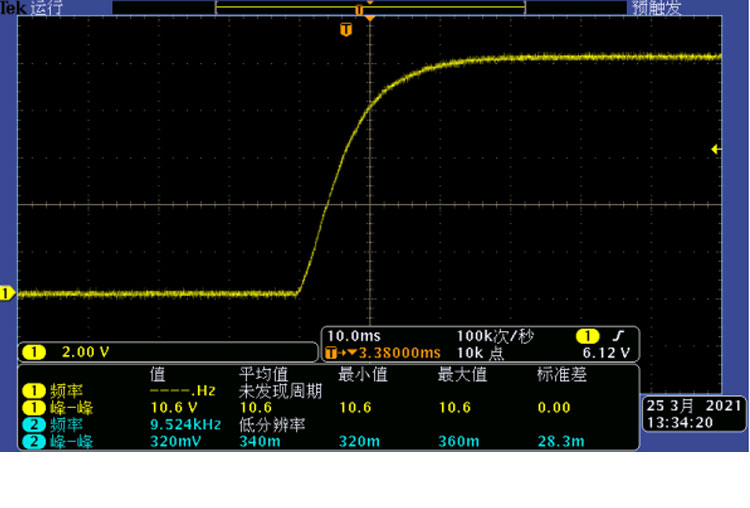The width and height of the screenshot is (750, 508).
Task: Click the record view bar at the top
Action: point(370,7)
